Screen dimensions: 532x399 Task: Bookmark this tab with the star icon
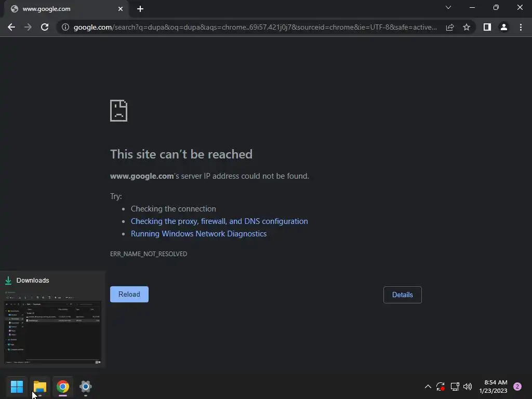[467, 27]
